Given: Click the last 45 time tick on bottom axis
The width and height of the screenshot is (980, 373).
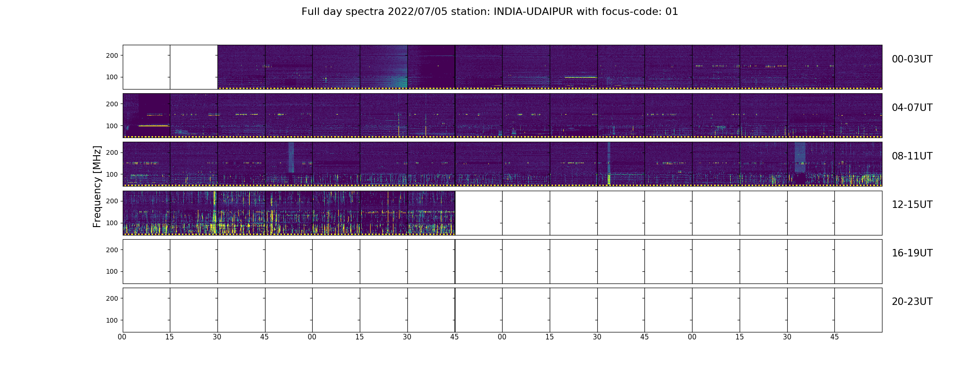Looking at the screenshot, I should pos(834,337).
